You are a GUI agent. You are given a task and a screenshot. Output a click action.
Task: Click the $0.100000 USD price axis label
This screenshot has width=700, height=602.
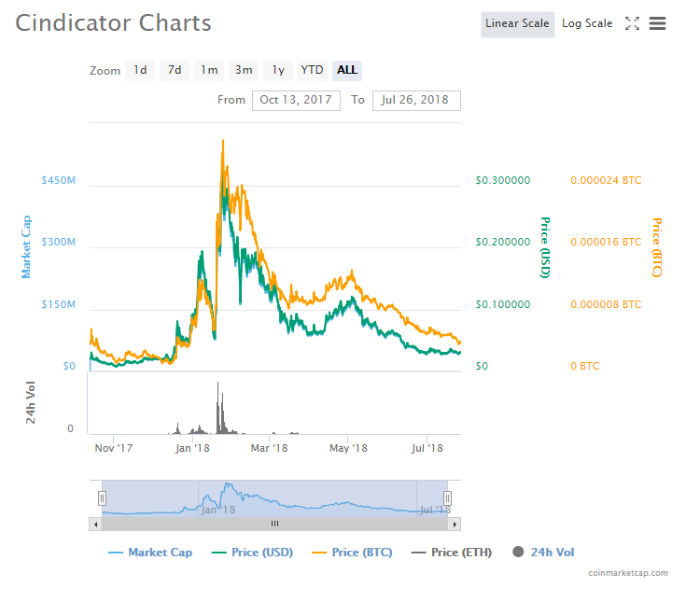click(503, 304)
